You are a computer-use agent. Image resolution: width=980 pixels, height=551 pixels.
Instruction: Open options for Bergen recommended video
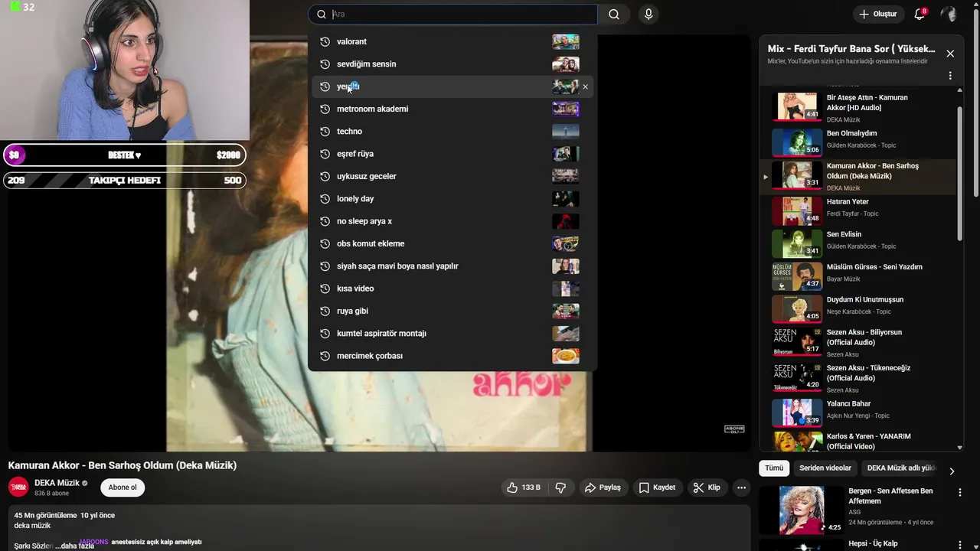click(960, 494)
